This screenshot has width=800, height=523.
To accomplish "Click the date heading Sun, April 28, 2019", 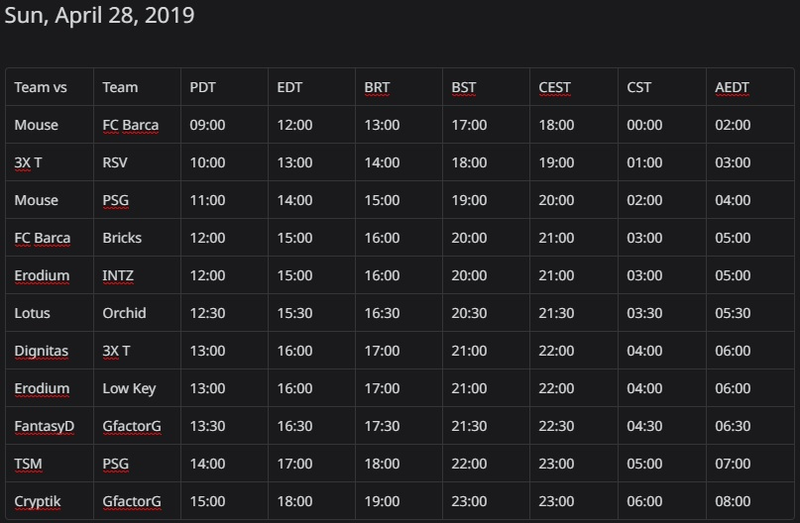I will coord(99,15).
